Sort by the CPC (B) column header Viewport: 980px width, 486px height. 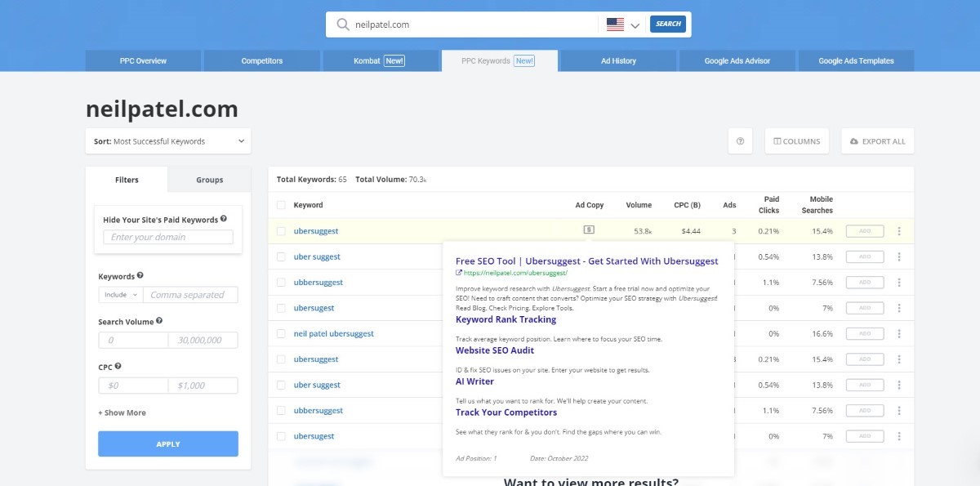coord(687,205)
